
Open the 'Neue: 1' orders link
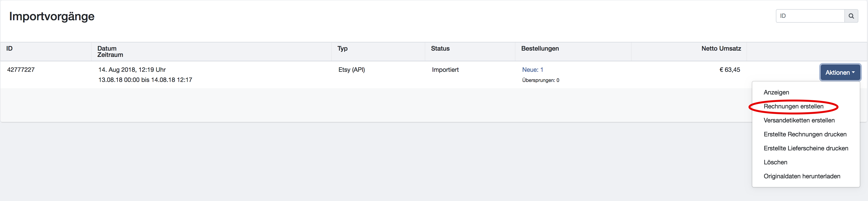(532, 70)
